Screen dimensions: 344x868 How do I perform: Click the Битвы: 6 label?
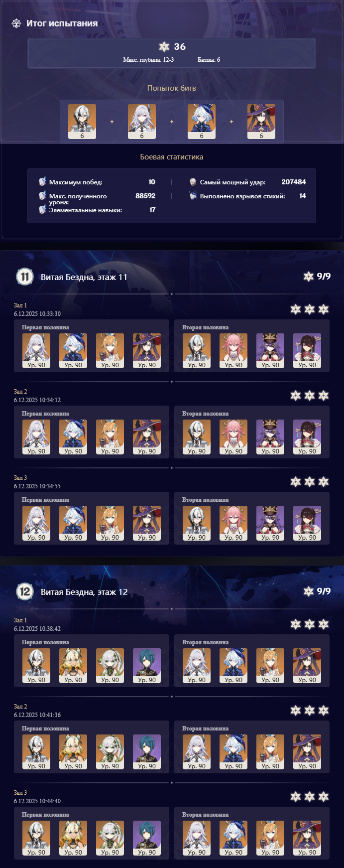(209, 60)
